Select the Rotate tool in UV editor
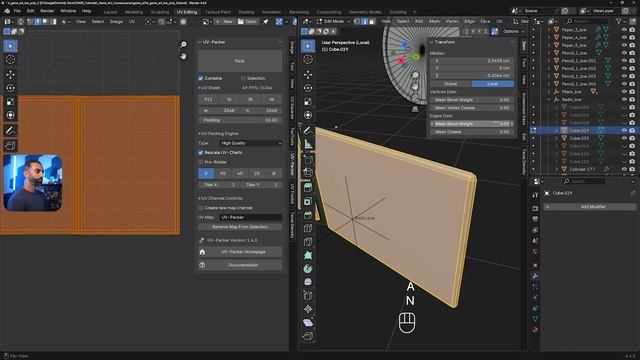The image size is (640, 360). coord(10,88)
